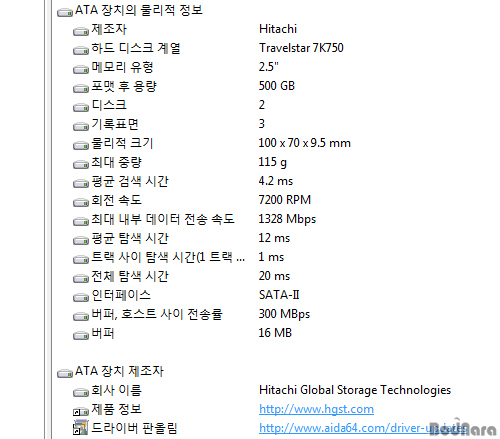Click the drive icon beside 제조자
Viewport: 500px width, 439px height.
point(81,31)
